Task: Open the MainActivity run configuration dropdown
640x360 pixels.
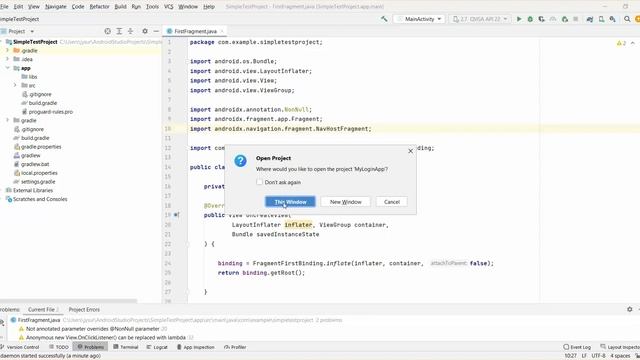Action: coord(419,19)
